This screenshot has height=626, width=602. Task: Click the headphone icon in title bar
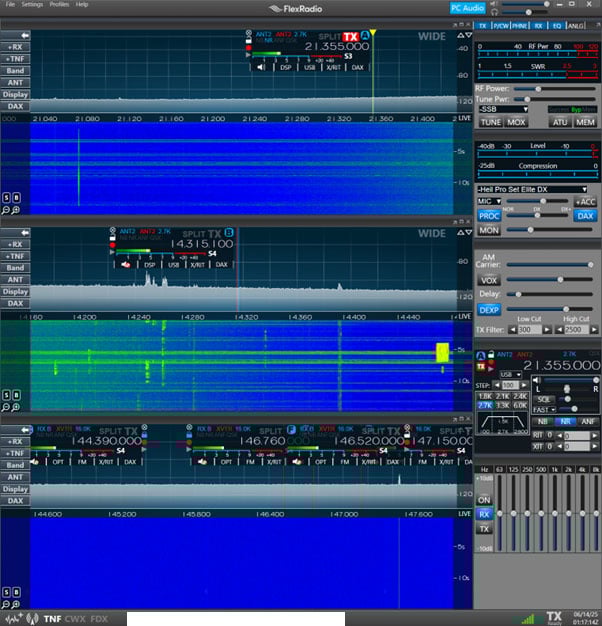(x=494, y=12)
